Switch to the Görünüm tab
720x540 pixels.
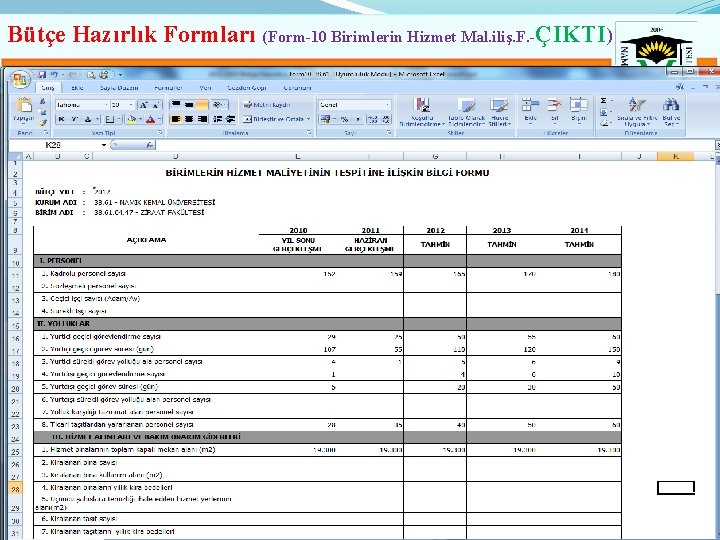click(297, 88)
